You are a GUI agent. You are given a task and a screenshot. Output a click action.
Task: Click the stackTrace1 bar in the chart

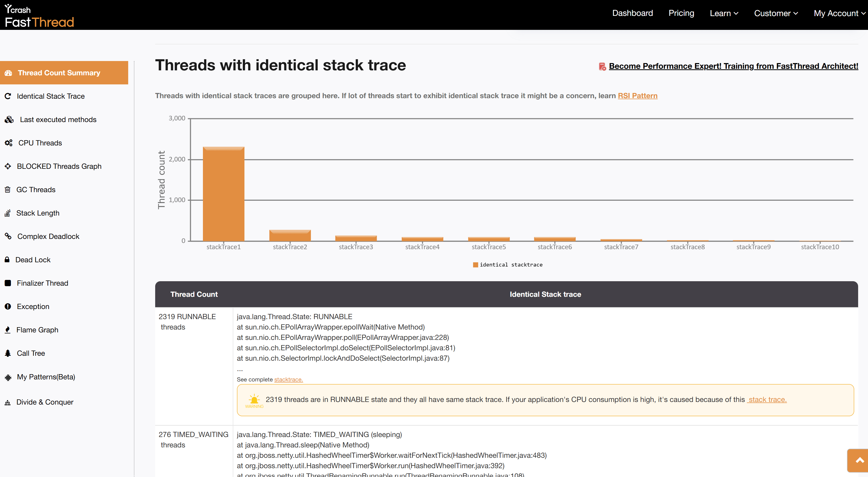tap(223, 194)
